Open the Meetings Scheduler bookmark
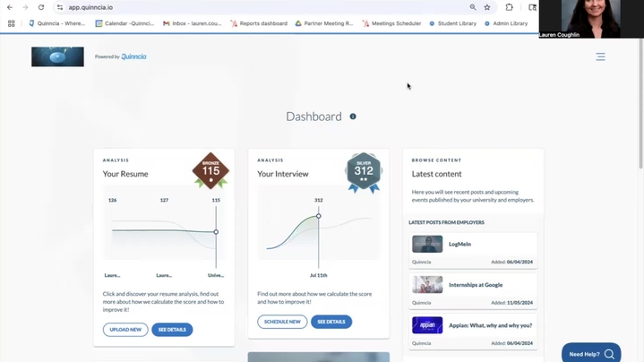This screenshot has height=362, width=644. tap(391, 23)
